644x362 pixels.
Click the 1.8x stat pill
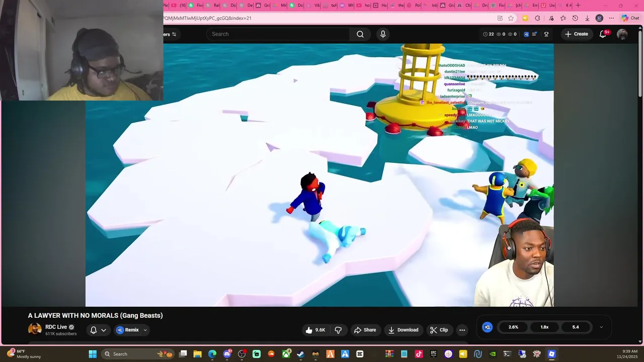pyautogui.click(x=544, y=327)
